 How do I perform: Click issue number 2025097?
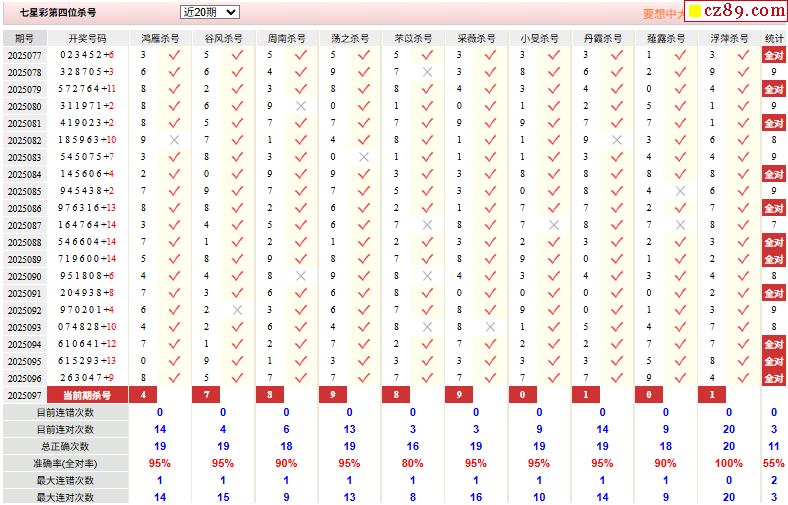coord(25,395)
